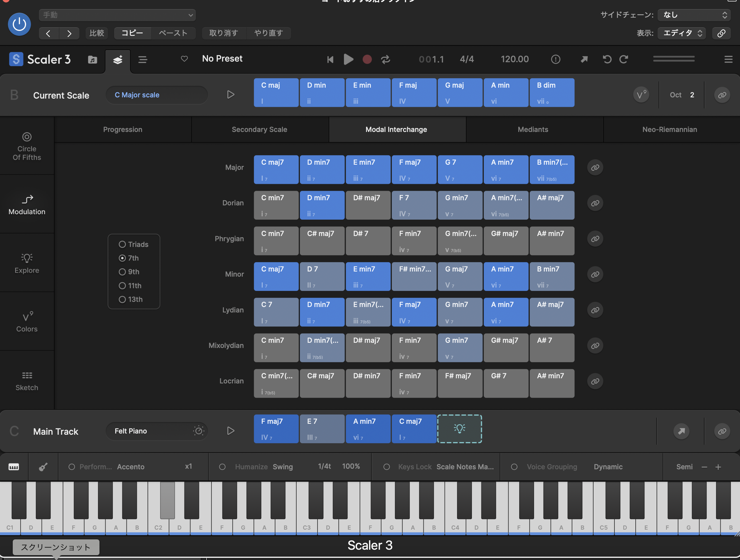This screenshot has width=740, height=560.
Task: Click the E 7 chord in Main Track
Action: click(x=322, y=429)
